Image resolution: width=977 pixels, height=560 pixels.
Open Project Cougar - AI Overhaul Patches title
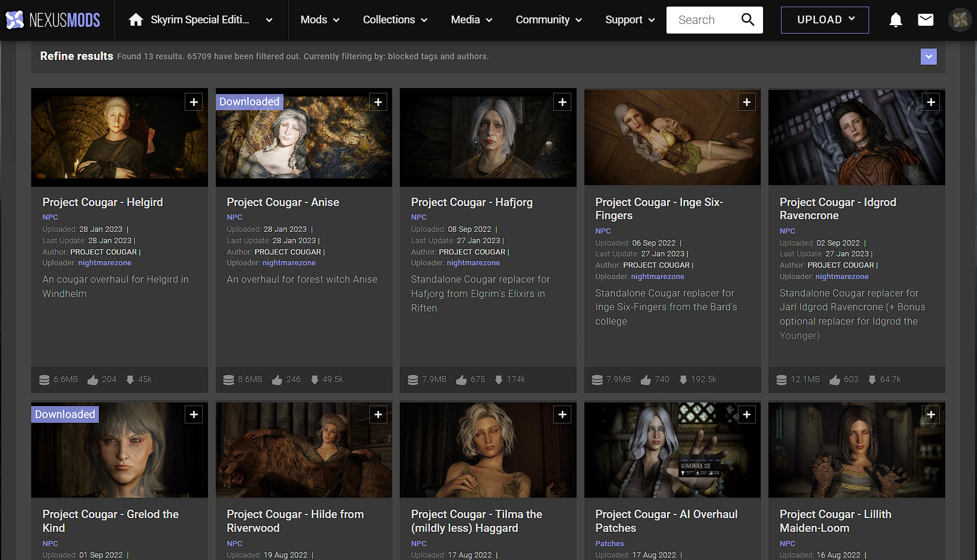667,521
